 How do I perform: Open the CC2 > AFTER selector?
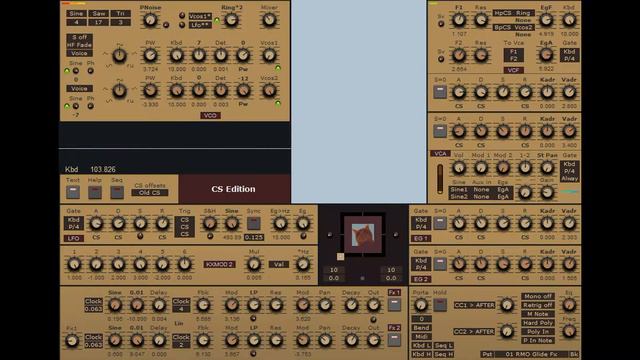474,332
